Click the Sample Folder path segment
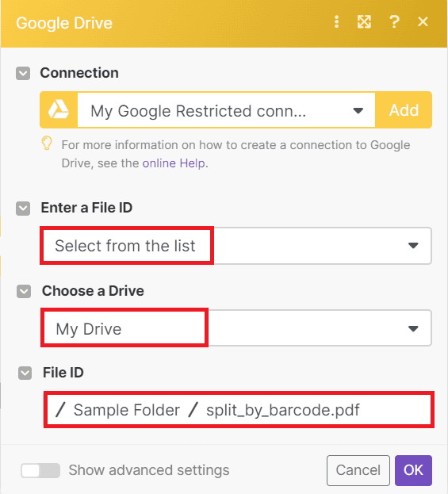The width and height of the screenshot is (448, 494). 127,410
